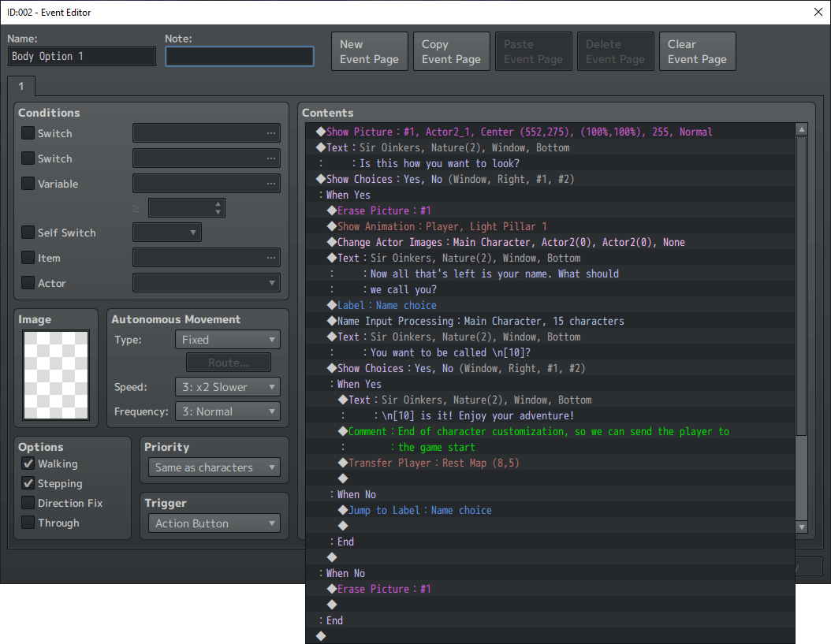This screenshot has width=831, height=644.
Task: Select the 'we call you?' text line
Action: pyautogui.click(x=550, y=289)
